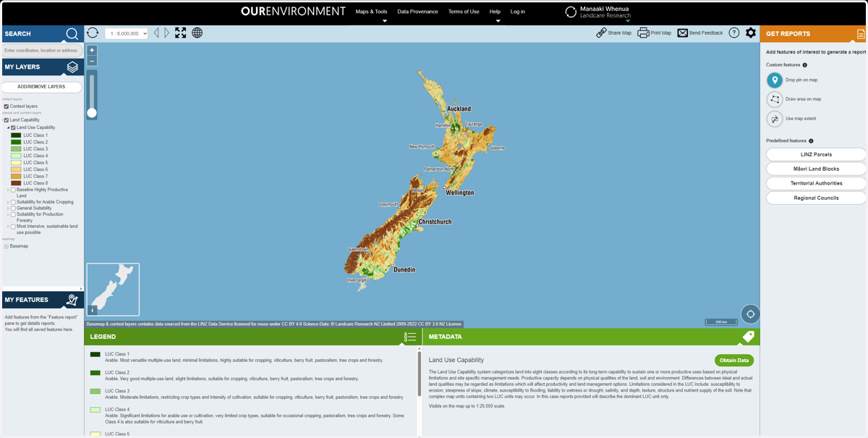Open the settings gear icon
This screenshot has width=868, height=438.
click(751, 33)
